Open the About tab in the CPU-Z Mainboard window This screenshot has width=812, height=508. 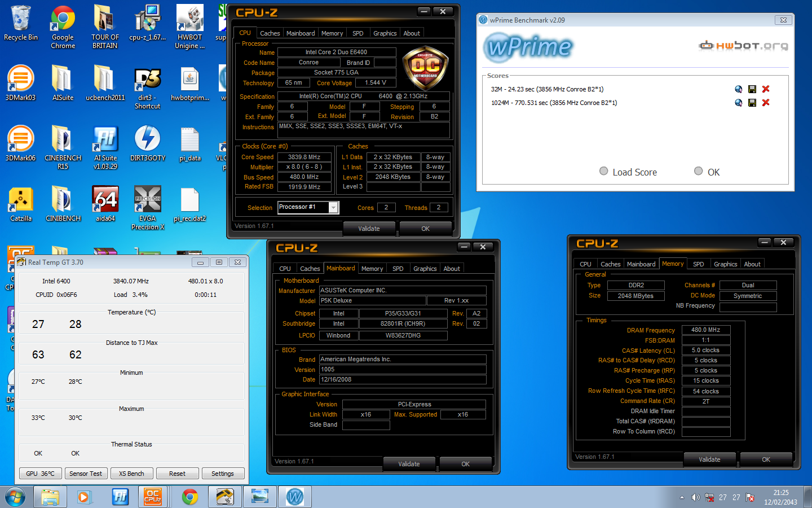pyautogui.click(x=451, y=269)
